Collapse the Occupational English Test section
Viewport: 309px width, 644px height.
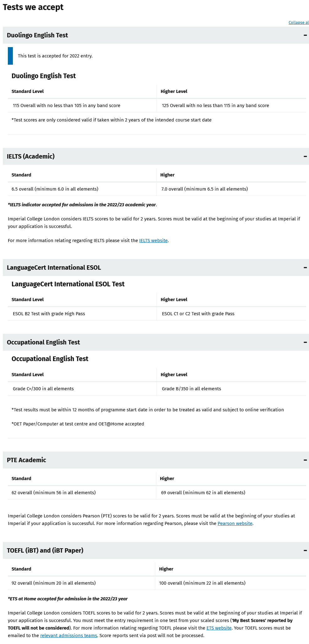[156, 342]
